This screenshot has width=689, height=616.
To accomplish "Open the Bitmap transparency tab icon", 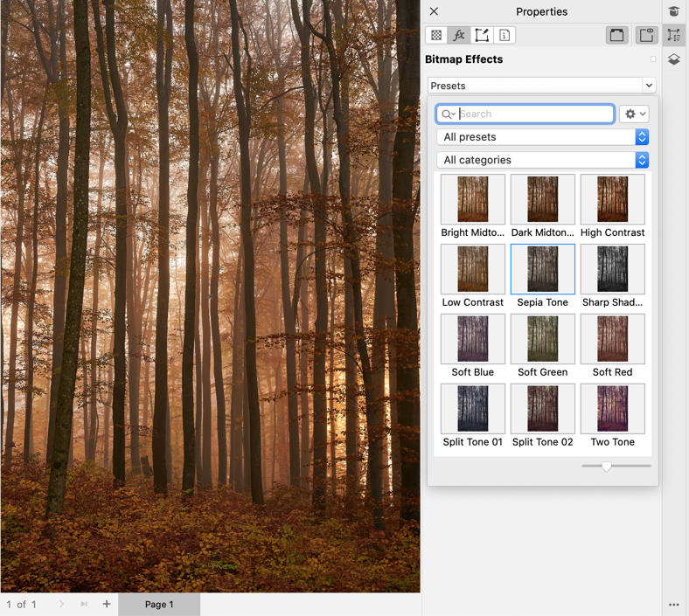I will (436, 35).
